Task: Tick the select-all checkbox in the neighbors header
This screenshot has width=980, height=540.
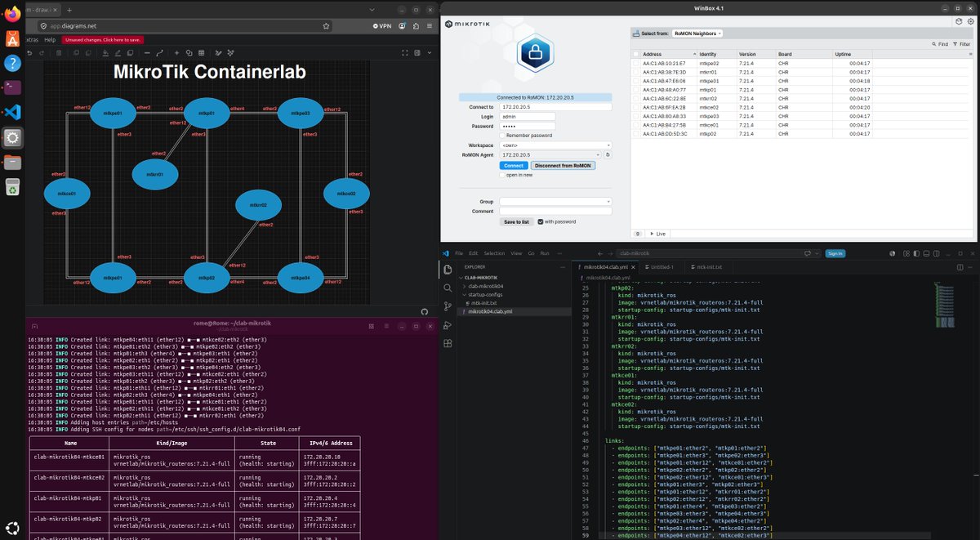Action: coord(636,54)
